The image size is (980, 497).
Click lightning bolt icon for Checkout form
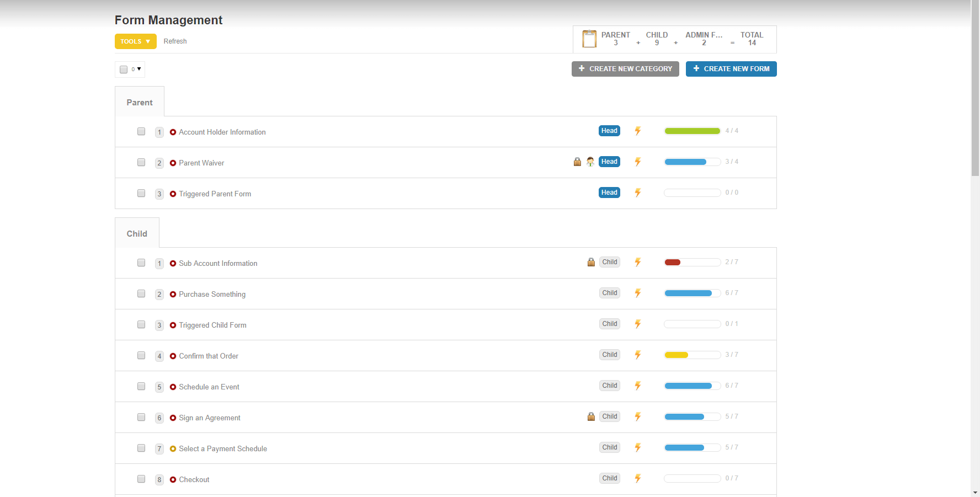(x=637, y=479)
